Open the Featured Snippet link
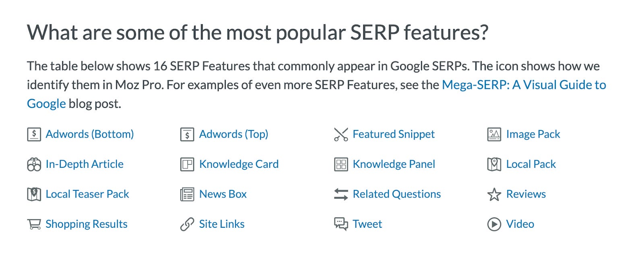This screenshot has width=644, height=264. coord(393,134)
